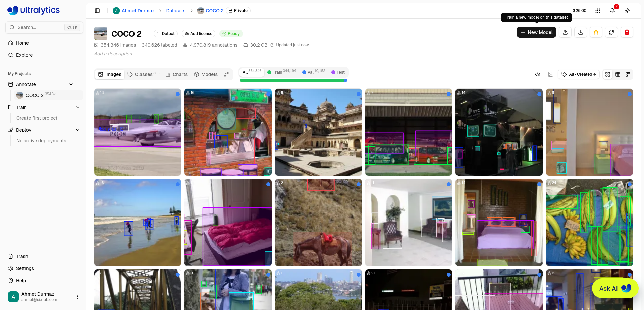This screenshot has width=644, height=310.
Task: Click the red delete dataset icon
Action: point(627,32)
